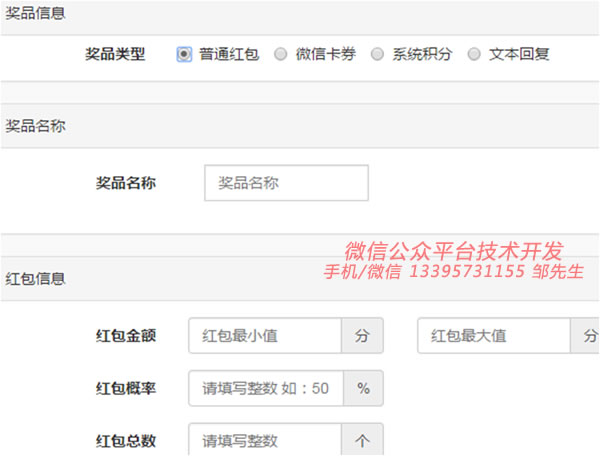Choose the 系统积分 prize type
The image size is (600, 456).
pos(377,54)
